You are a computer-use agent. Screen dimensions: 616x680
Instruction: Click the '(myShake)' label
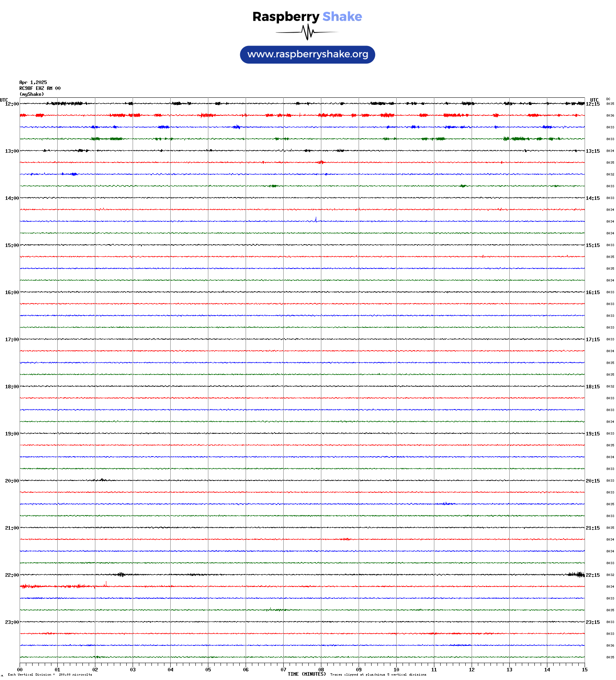pyautogui.click(x=32, y=94)
